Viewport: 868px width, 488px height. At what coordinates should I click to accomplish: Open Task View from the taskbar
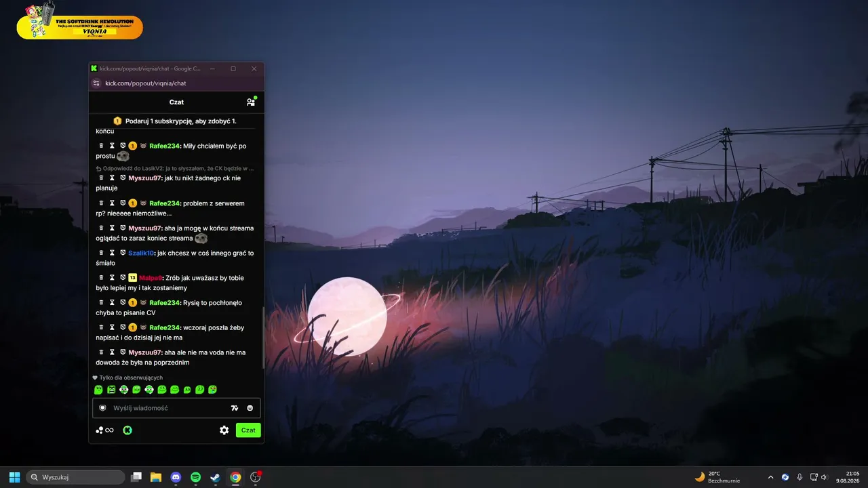coord(136,477)
